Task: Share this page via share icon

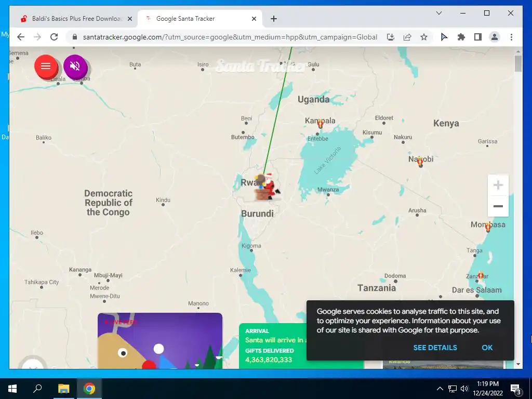Action: [x=407, y=37]
